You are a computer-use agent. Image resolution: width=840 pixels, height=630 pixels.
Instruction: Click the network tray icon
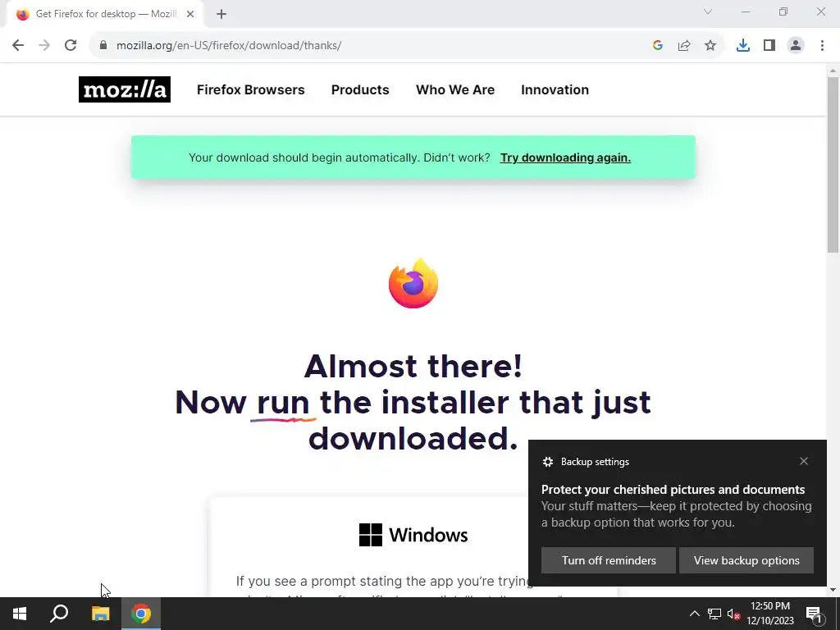point(714,614)
